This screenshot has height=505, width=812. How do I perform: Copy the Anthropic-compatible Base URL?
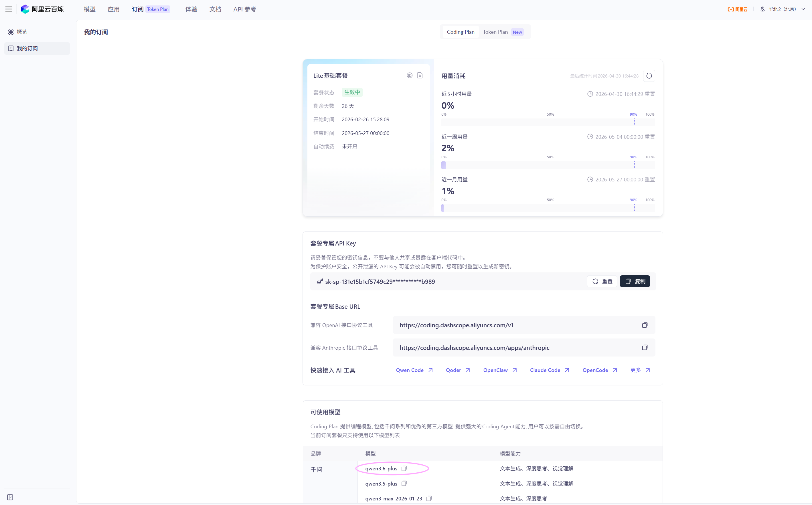click(x=645, y=347)
